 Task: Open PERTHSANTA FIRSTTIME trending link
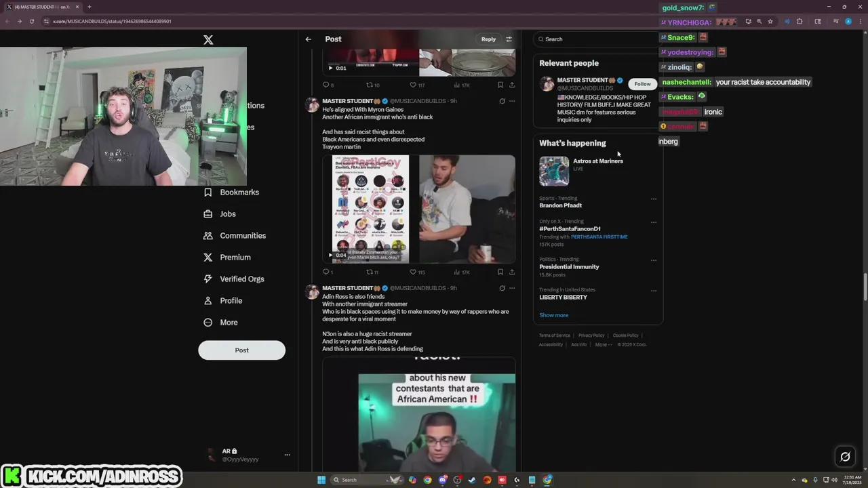point(599,237)
